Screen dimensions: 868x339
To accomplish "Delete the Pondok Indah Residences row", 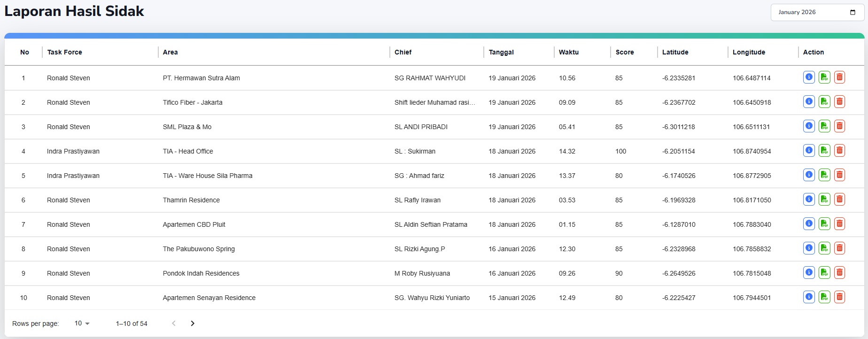I will [839, 273].
